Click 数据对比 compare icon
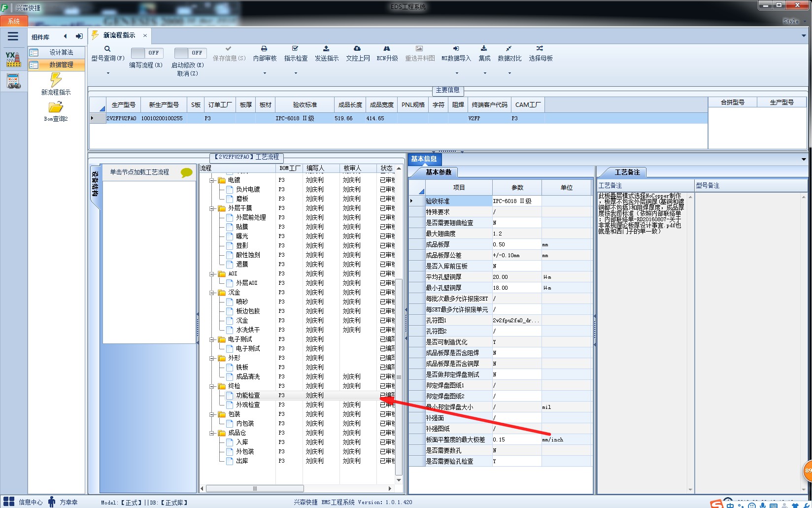The width and height of the screenshot is (812, 508). point(509,49)
